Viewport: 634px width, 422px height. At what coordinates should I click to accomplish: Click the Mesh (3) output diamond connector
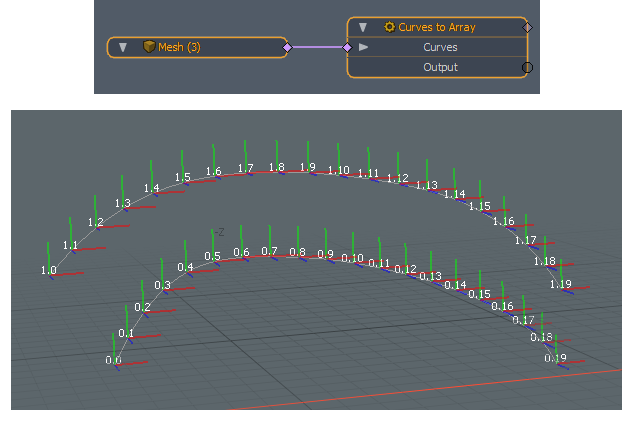pyautogui.click(x=287, y=47)
